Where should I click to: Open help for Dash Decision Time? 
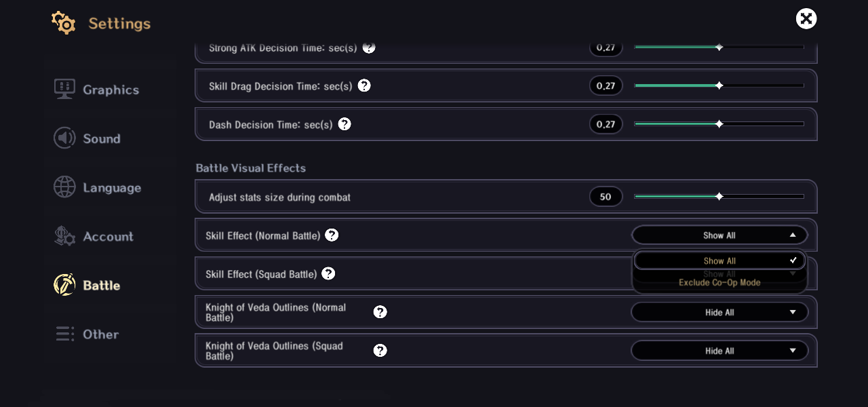tap(344, 124)
